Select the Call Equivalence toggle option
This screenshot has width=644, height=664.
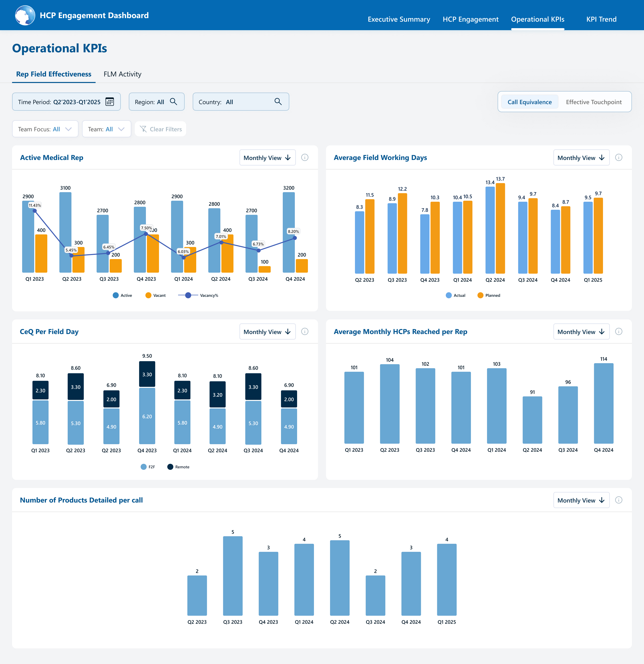pos(529,102)
